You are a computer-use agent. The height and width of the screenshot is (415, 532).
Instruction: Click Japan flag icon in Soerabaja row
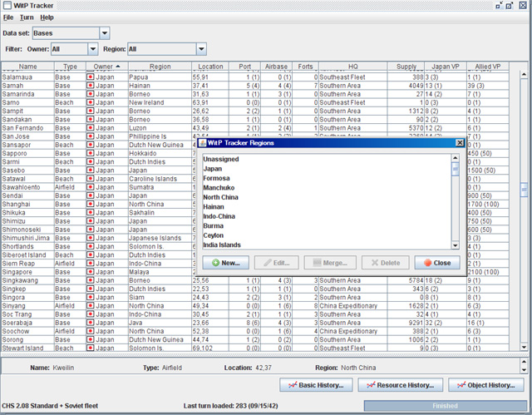point(91,323)
